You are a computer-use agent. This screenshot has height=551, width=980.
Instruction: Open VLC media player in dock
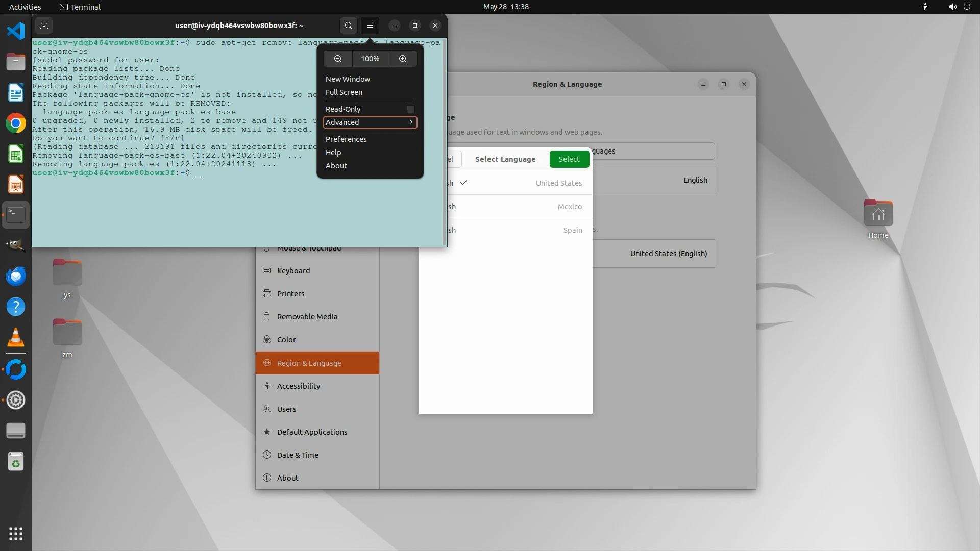coord(16,337)
